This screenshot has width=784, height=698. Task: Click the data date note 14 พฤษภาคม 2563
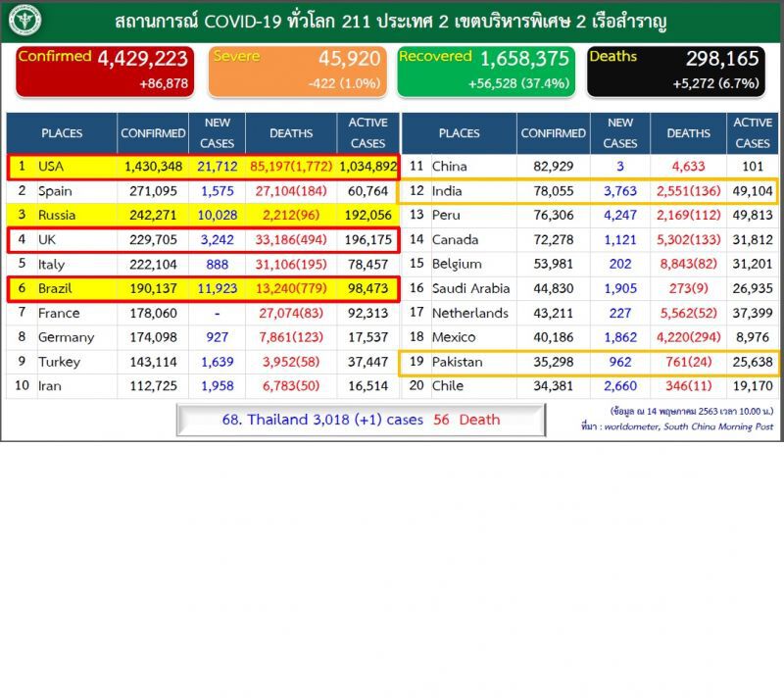point(691,411)
